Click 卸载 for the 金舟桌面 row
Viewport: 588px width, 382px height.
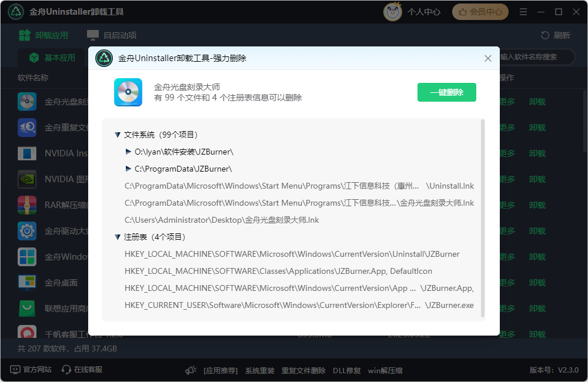point(537,283)
